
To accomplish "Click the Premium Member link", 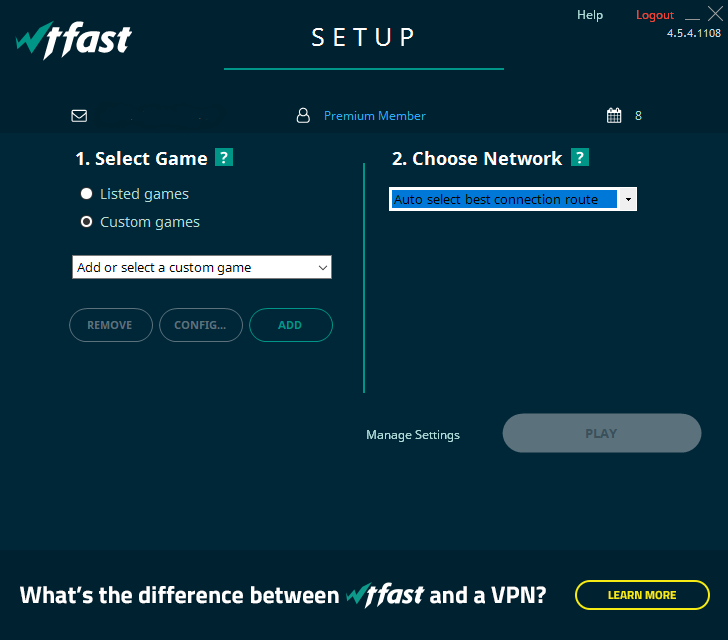I will click(x=375, y=116).
